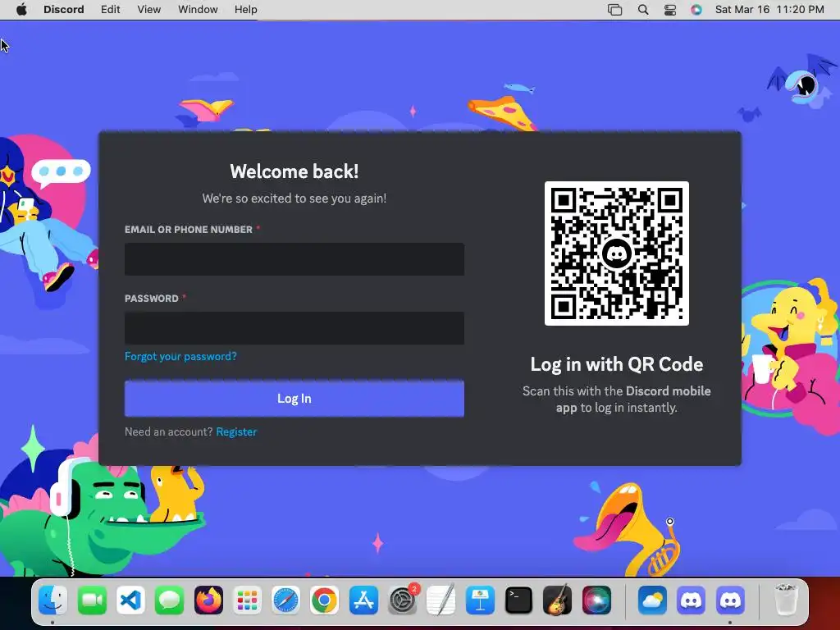Launch FaceTime from the dock
Image resolution: width=840 pixels, height=630 pixels.
[x=92, y=600]
